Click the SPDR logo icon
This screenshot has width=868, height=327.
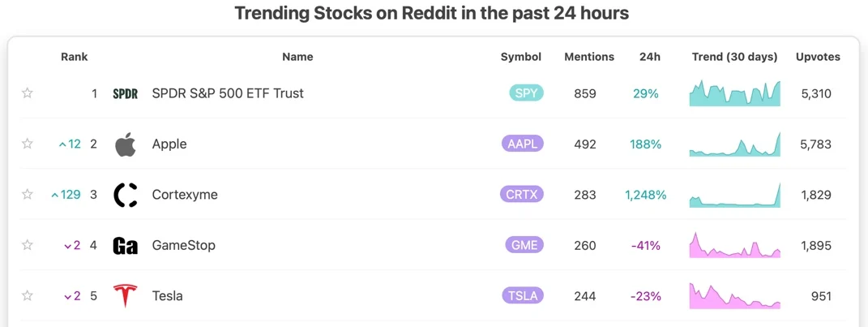point(125,93)
